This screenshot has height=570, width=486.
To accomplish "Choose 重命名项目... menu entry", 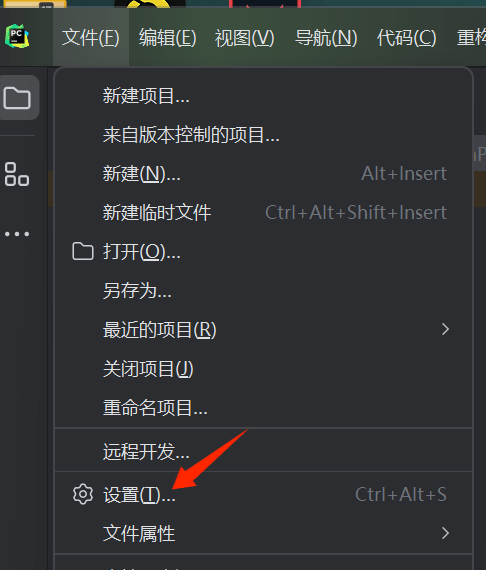I will (x=263, y=408).
